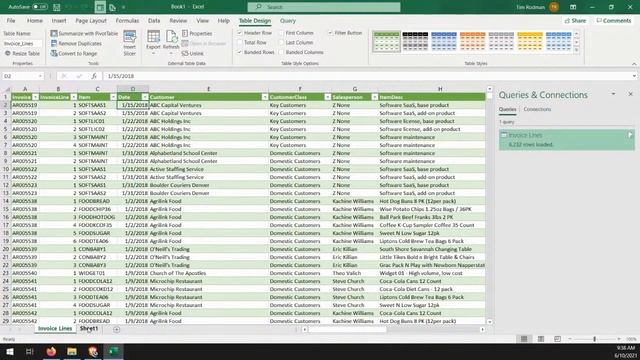Open Firefox from the taskbar
This screenshot has width=640, height=360.
pyautogui.click(x=51, y=351)
